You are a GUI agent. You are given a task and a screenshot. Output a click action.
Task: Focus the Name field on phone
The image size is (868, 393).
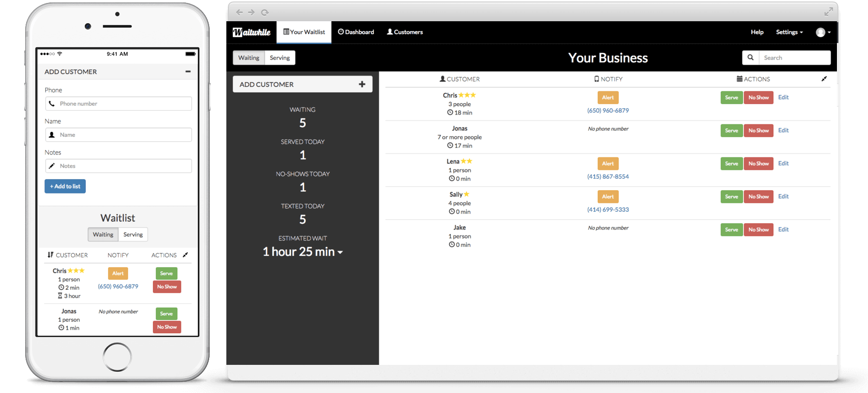118,135
